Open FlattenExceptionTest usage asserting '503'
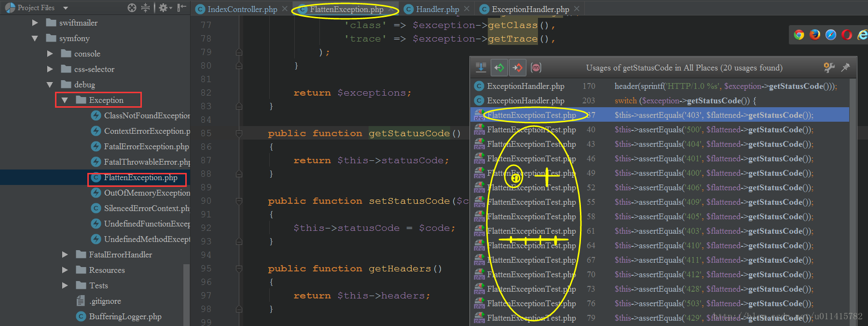The height and width of the screenshot is (326, 868). tap(660, 303)
